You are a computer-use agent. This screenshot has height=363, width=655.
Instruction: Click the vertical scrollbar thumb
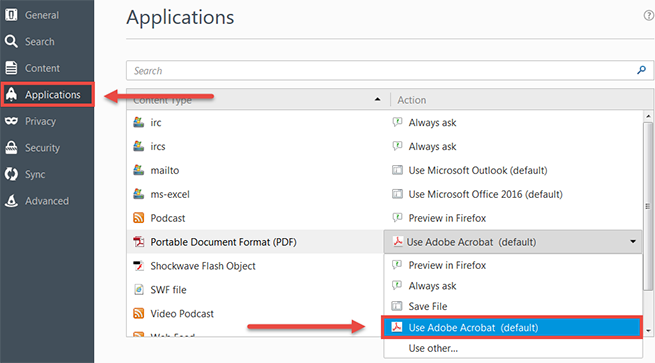click(x=648, y=206)
